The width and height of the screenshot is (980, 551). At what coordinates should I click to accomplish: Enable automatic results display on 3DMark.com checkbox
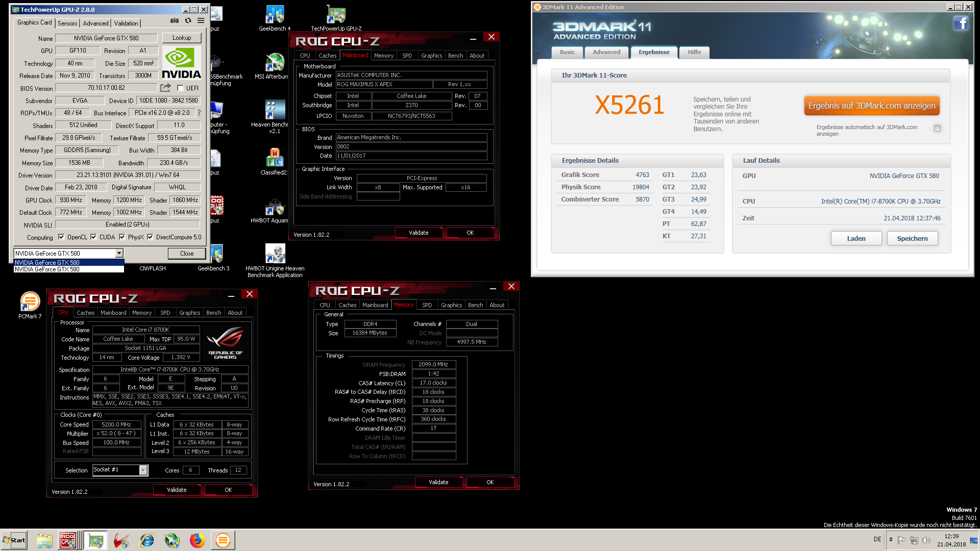pos(938,129)
